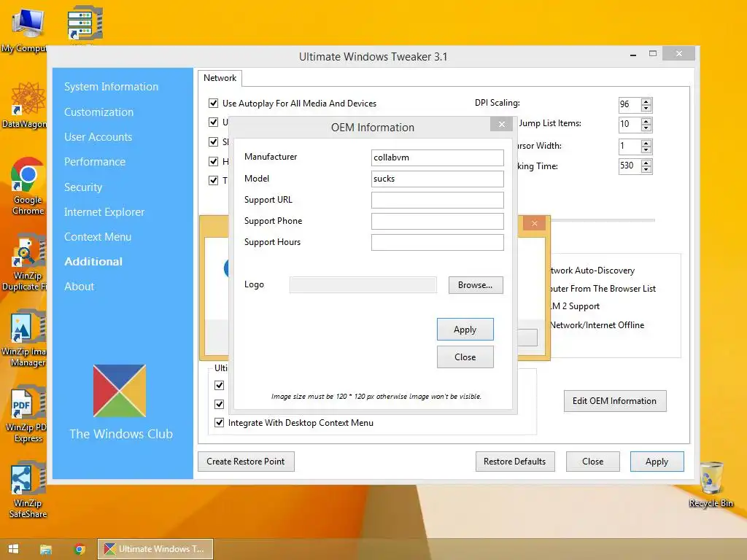
Task: Click The Windows Club link text
Action: pos(121,434)
